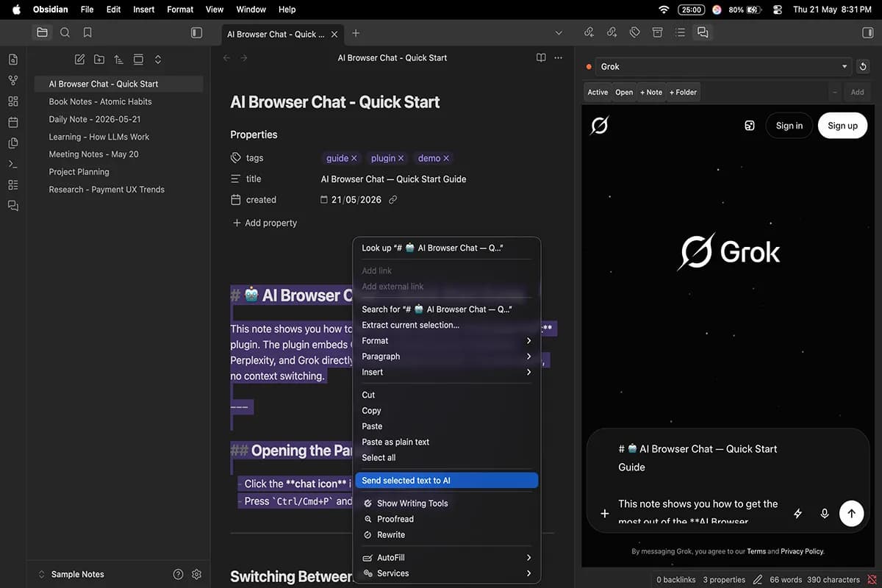Viewport: 882px width, 588px height.
Task: Create a new note icon
Action: (x=79, y=60)
